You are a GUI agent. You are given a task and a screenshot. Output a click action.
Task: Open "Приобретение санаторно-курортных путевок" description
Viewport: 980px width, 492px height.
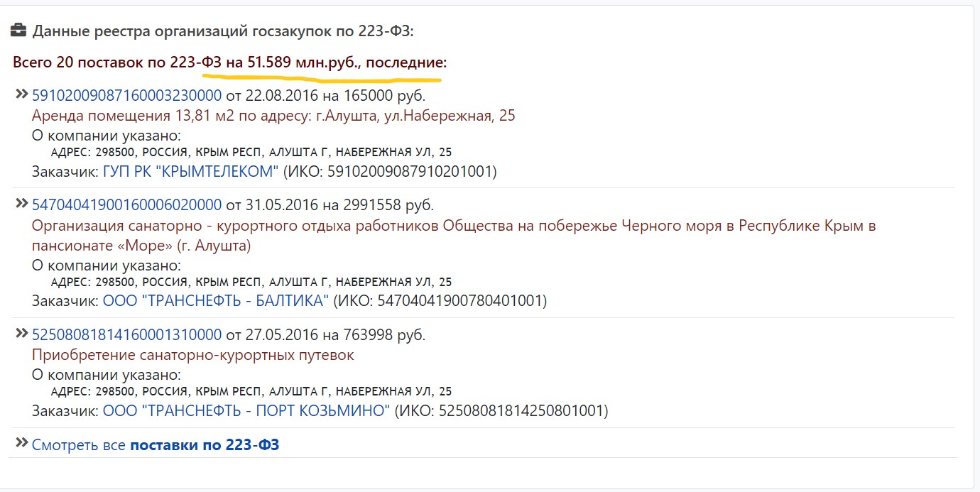tap(193, 355)
